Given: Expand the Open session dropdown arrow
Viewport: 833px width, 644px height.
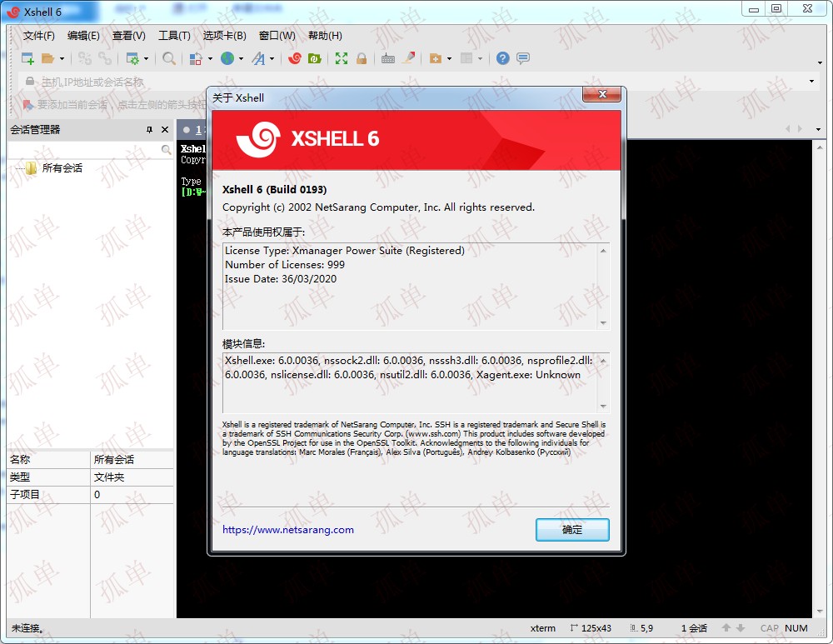Looking at the screenshot, I should pyautogui.click(x=62, y=59).
